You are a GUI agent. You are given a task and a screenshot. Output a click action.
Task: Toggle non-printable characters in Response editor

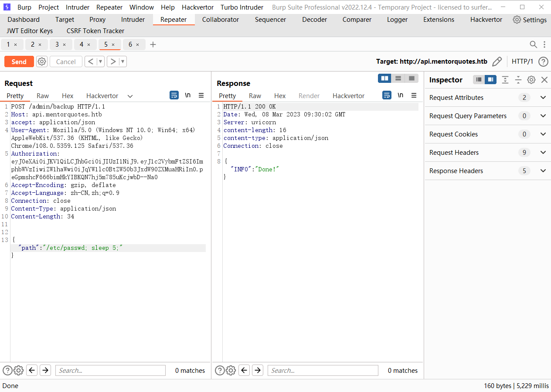[400, 95]
